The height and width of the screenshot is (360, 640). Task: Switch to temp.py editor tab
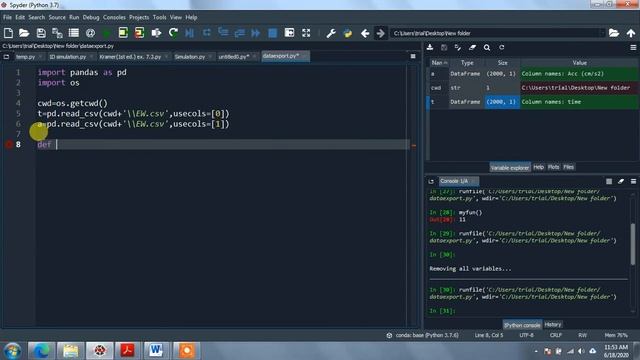pyautogui.click(x=26, y=57)
